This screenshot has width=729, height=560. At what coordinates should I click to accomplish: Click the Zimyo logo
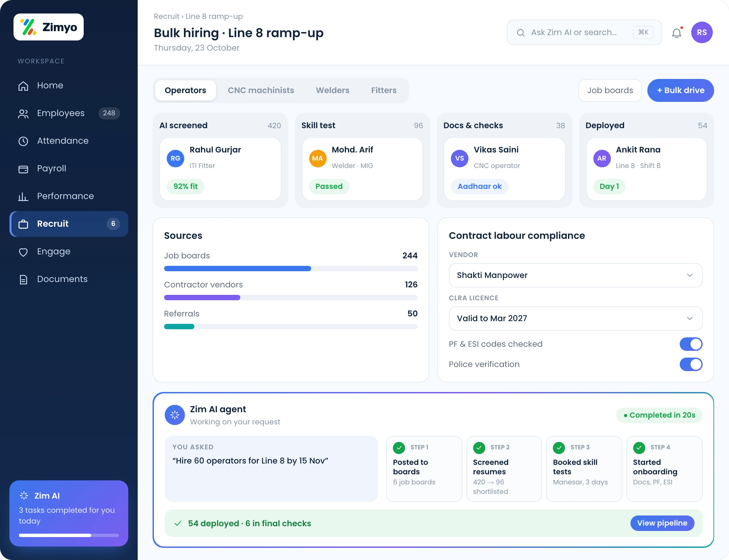tap(49, 27)
